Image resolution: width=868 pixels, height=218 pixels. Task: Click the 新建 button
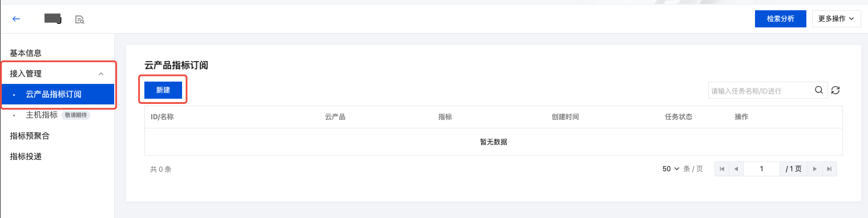coord(163,90)
